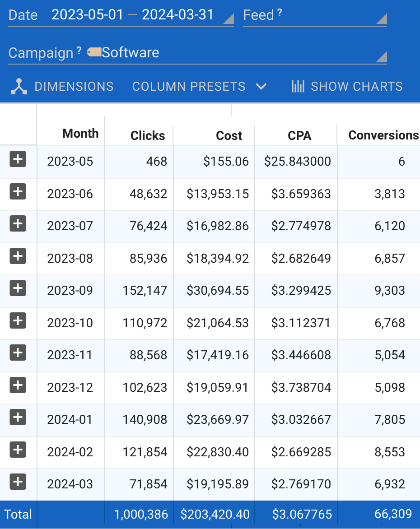Click the bar chart icon
This screenshot has height=529, width=420.
(x=298, y=86)
